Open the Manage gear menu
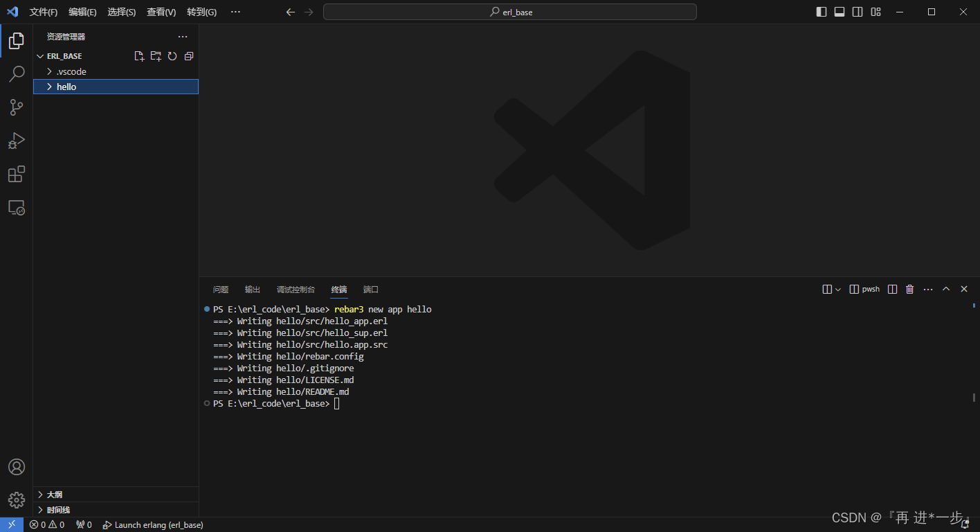The height and width of the screenshot is (532, 980). (x=17, y=500)
